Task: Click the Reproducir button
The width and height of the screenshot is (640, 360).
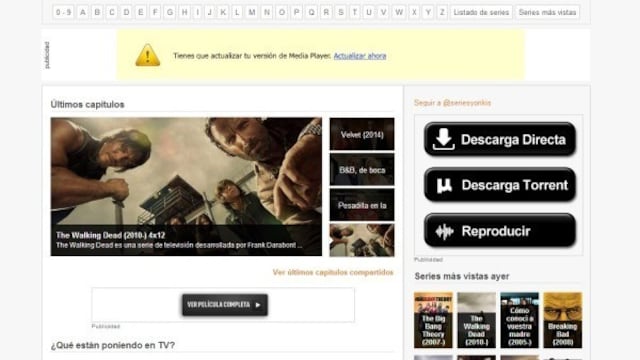Action: point(500,231)
